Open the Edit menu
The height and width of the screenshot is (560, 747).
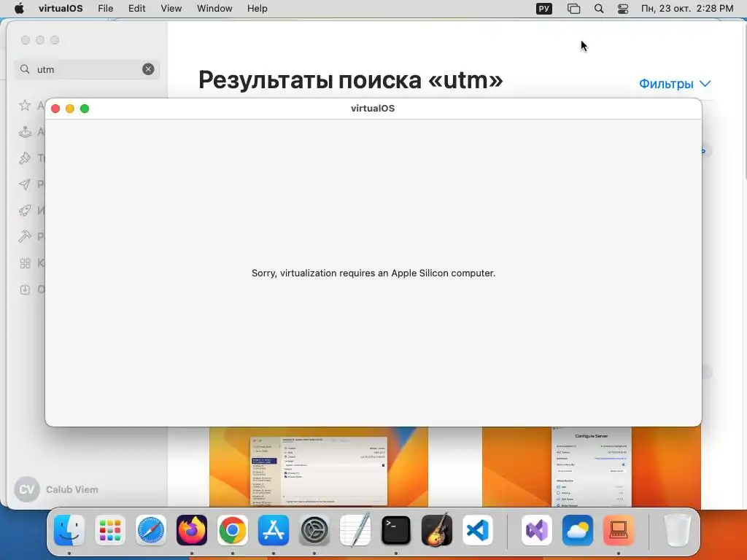[136, 9]
